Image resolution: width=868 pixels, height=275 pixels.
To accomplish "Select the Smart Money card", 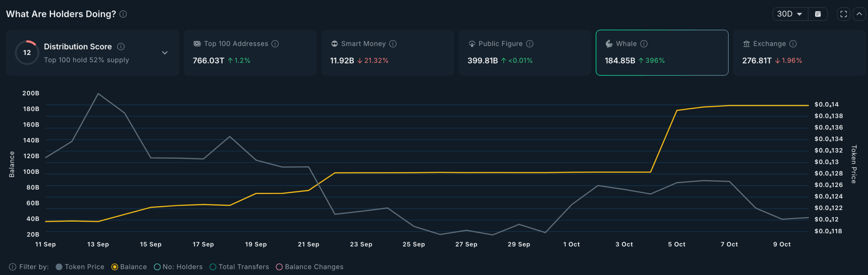I will pos(388,53).
